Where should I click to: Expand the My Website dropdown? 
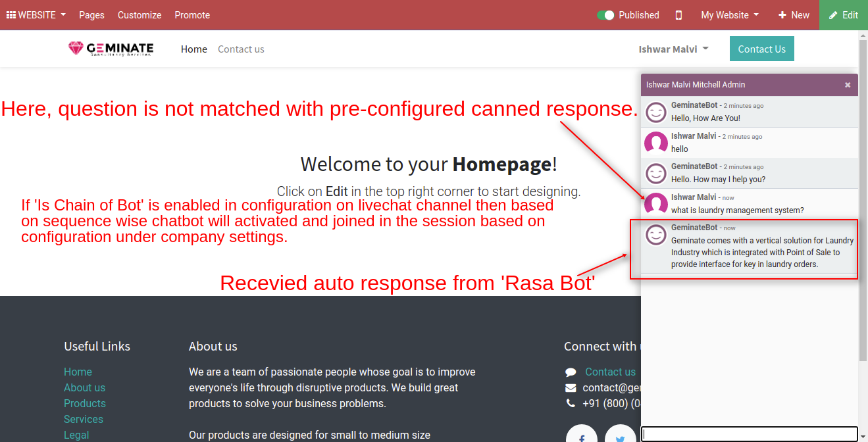[x=730, y=15]
